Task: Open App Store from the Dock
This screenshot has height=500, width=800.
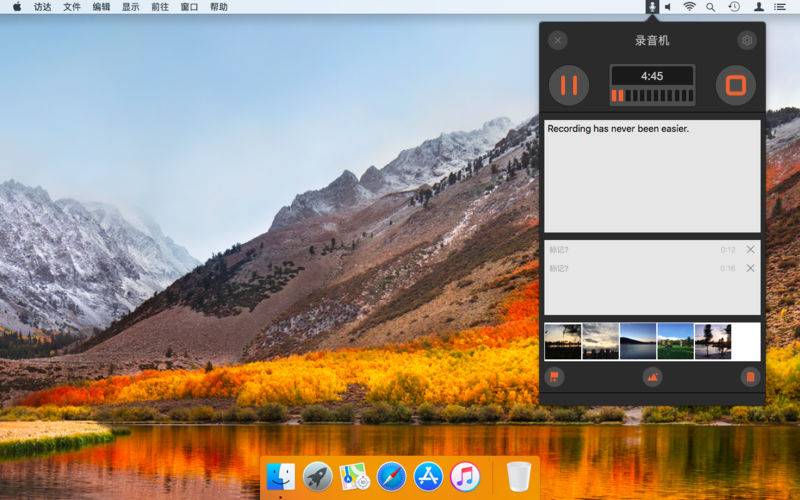Action: click(x=428, y=477)
